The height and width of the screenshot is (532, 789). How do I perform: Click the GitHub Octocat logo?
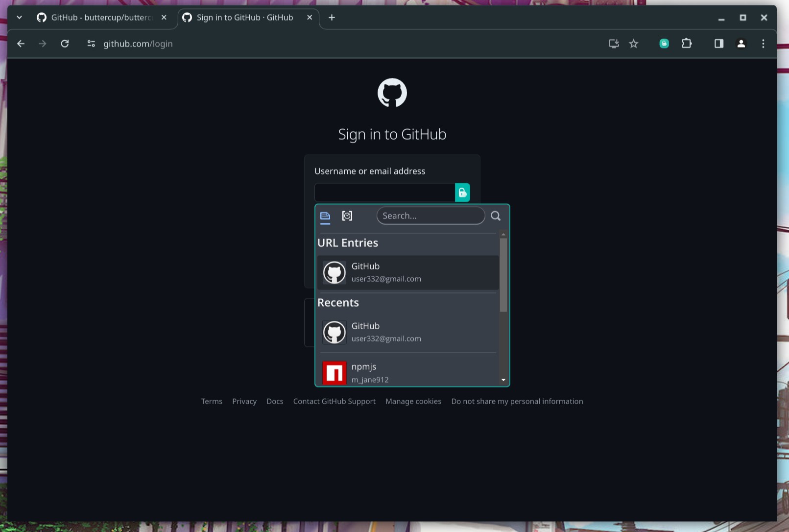392,93
